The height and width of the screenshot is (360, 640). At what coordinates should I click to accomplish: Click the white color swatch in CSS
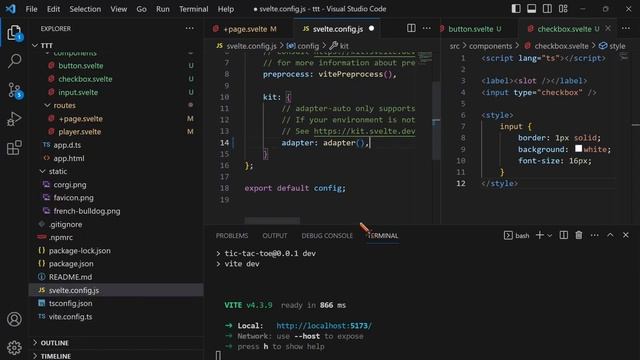point(578,149)
